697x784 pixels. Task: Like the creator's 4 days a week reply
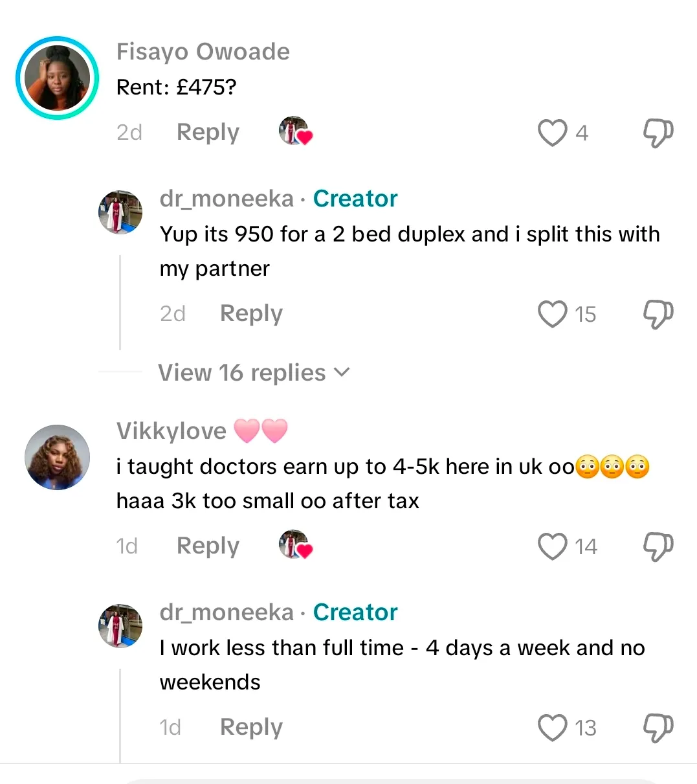coord(552,728)
